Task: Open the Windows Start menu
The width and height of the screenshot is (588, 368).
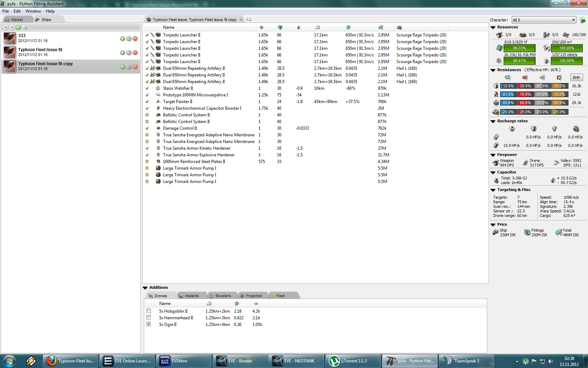Action: pyautogui.click(x=9, y=361)
